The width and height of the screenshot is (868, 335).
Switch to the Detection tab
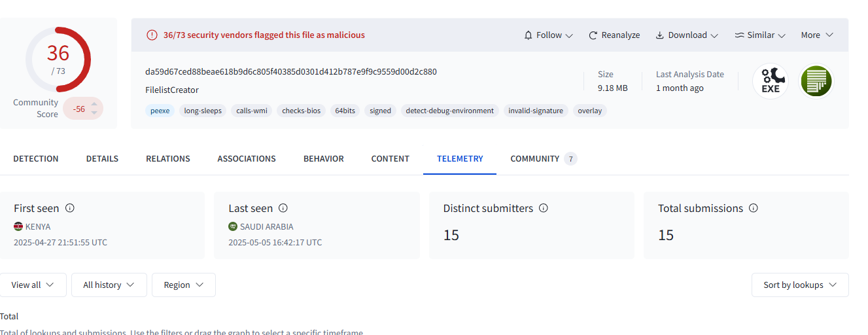pyautogui.click(x=36, y=159)
